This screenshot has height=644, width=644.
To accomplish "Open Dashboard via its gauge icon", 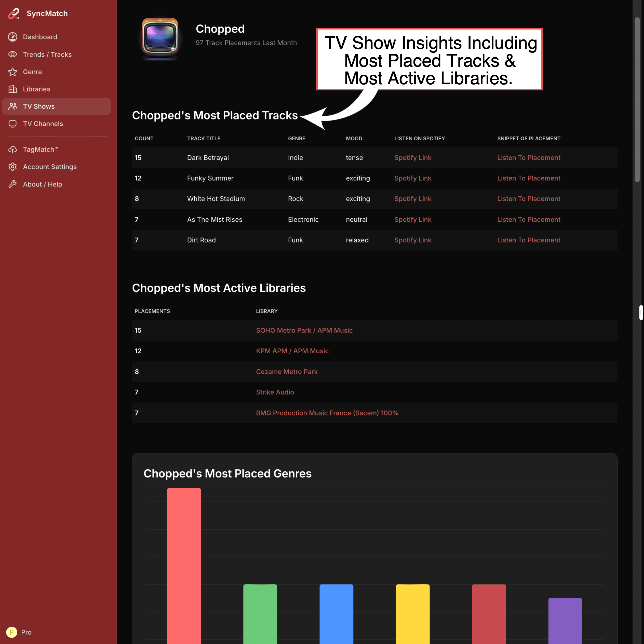I will pos(13,37).
